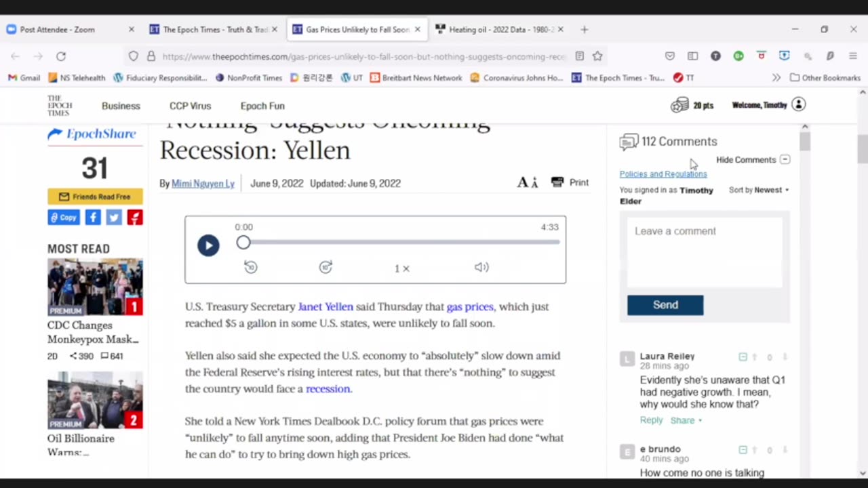Print the article
This screenshot has width=868, height=488.
(x=570, y=182)
